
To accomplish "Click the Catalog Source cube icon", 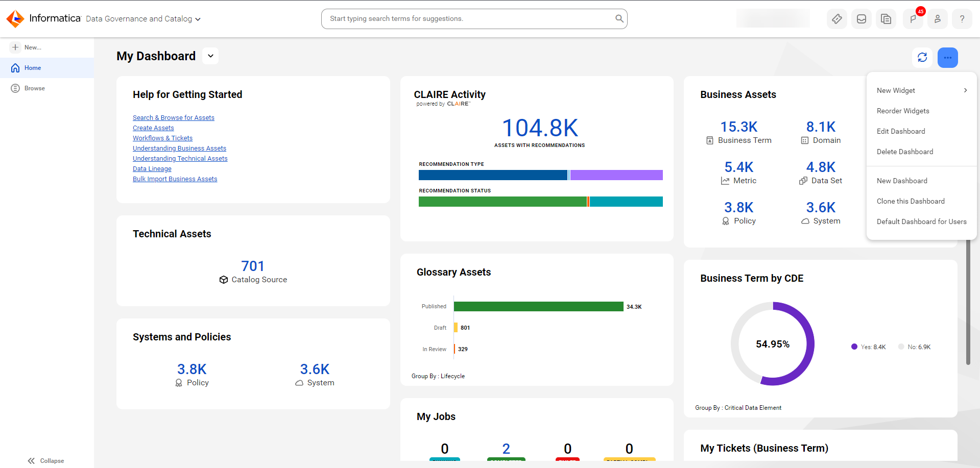I will click(x=224, y=280).
